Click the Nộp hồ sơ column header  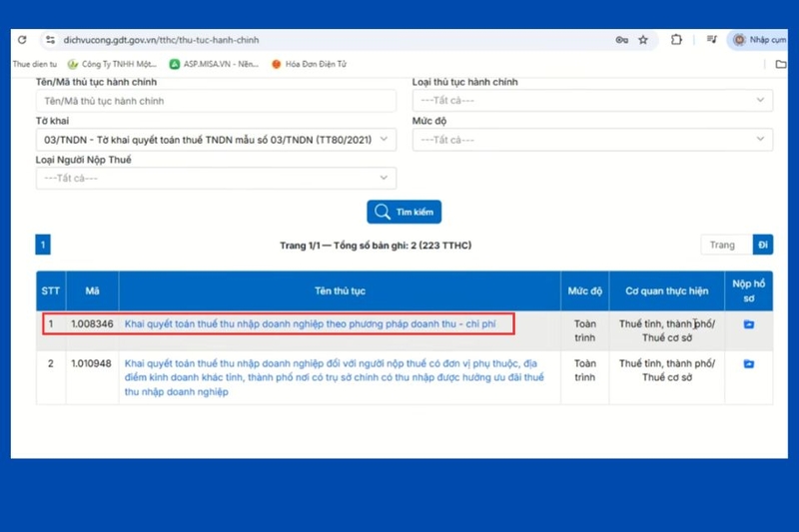point(748,290)
